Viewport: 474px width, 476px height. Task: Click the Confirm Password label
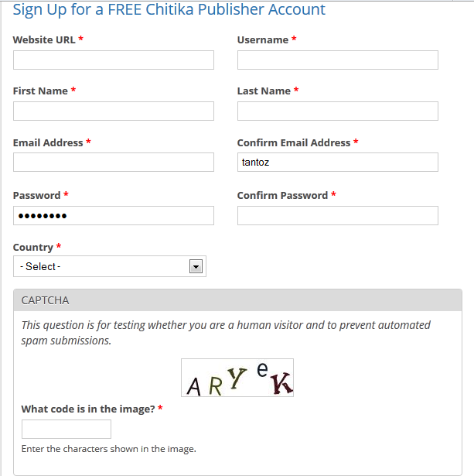282,195
